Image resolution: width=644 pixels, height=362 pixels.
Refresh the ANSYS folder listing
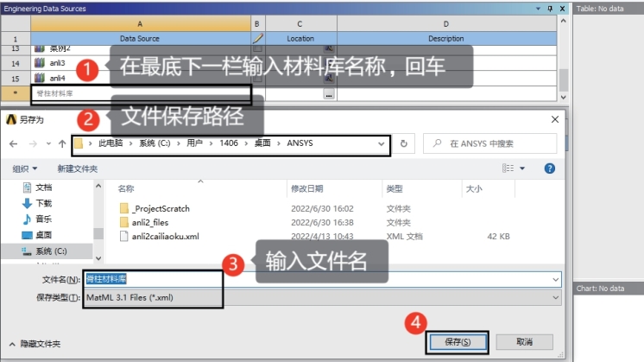click(404, 143)
